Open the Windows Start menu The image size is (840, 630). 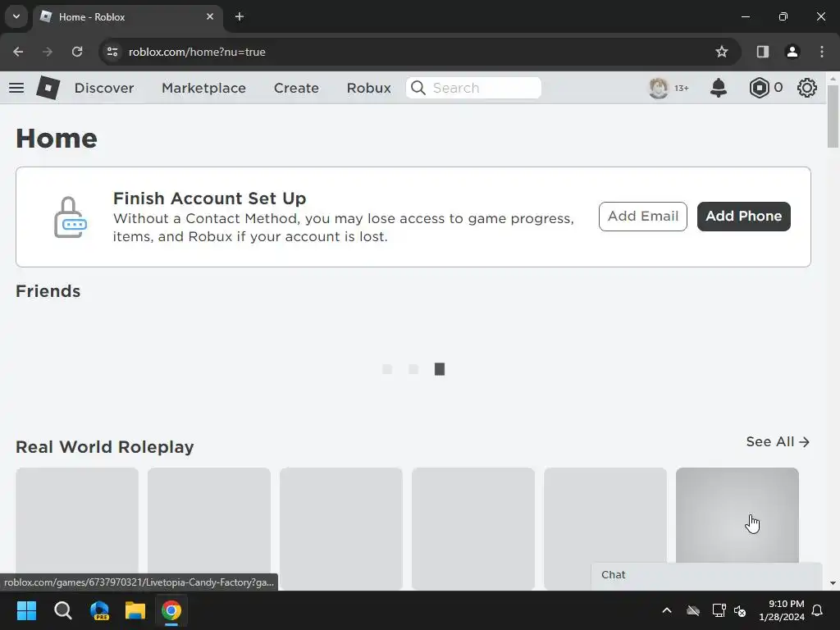tap(26, 610)
